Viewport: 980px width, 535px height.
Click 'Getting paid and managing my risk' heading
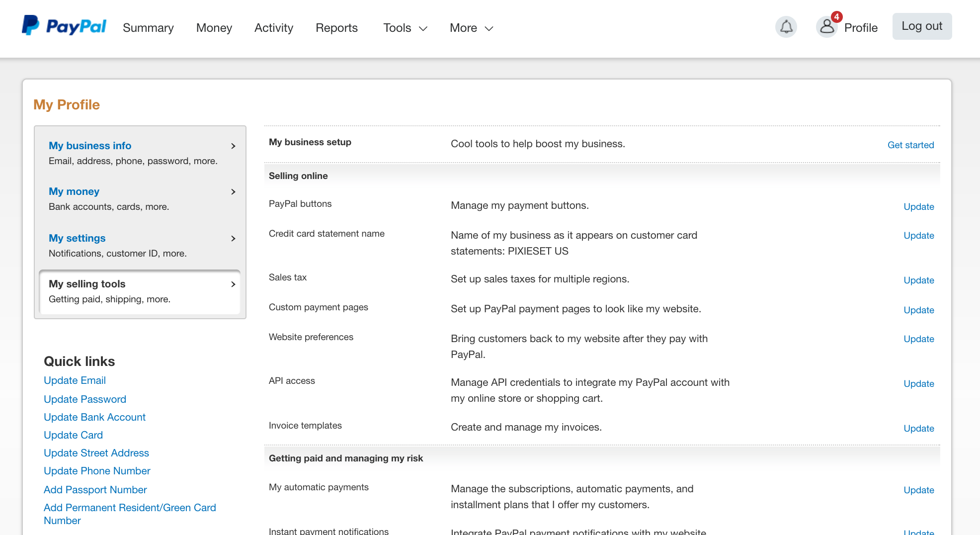point(346,458)
